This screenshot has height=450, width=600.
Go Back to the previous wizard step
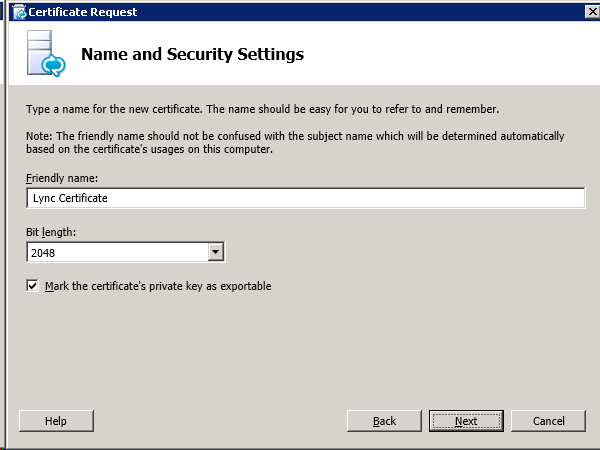384,421
